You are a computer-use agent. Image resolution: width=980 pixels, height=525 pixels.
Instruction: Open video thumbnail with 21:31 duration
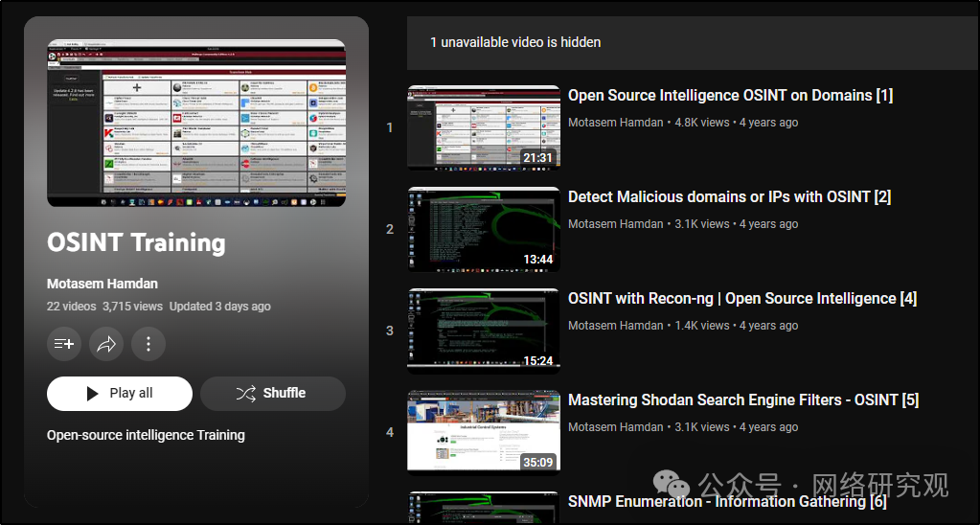click(x=484, y=127)
